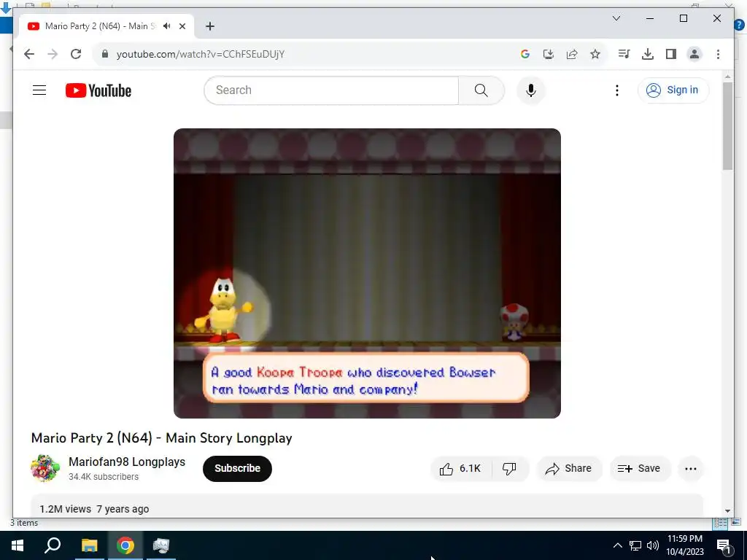
Task: Mute the tab via speaker icon
Action: (167, 26)
